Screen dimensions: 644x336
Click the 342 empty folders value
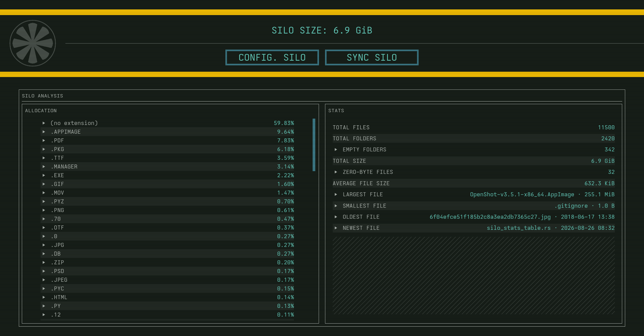(609, 149)
